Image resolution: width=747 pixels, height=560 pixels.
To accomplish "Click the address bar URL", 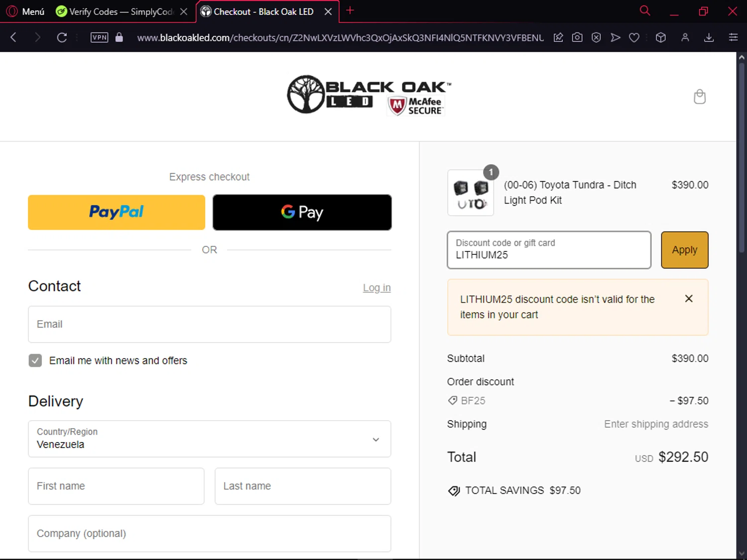I will [x=340, y=38].
